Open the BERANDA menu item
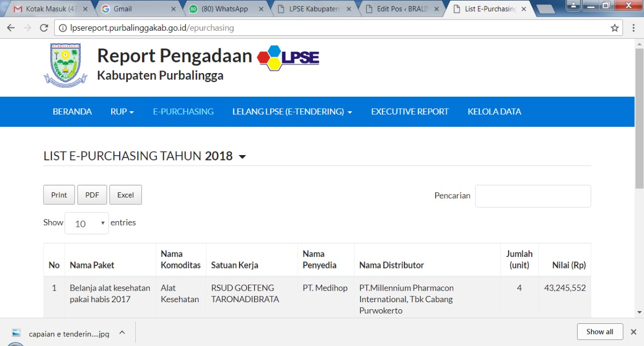Image resolution: width=644 pixels, height=346 pixels. 72,112
